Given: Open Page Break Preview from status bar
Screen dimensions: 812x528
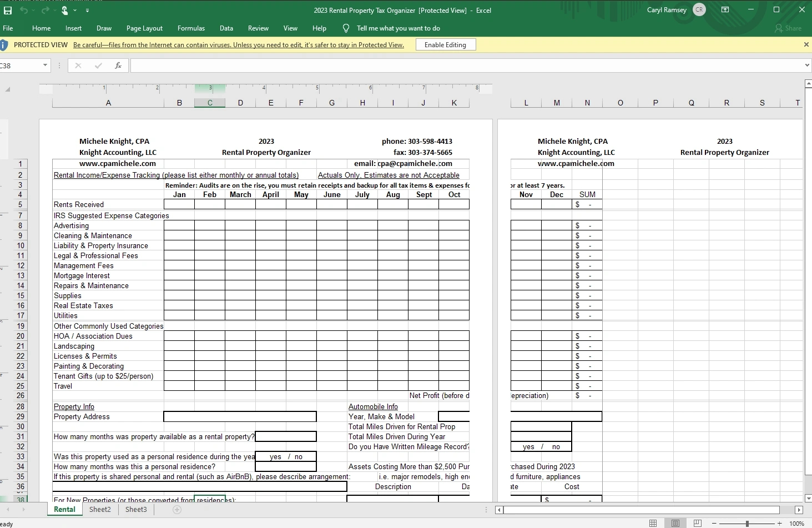Looking at the screenshot, I should [697, 522].
